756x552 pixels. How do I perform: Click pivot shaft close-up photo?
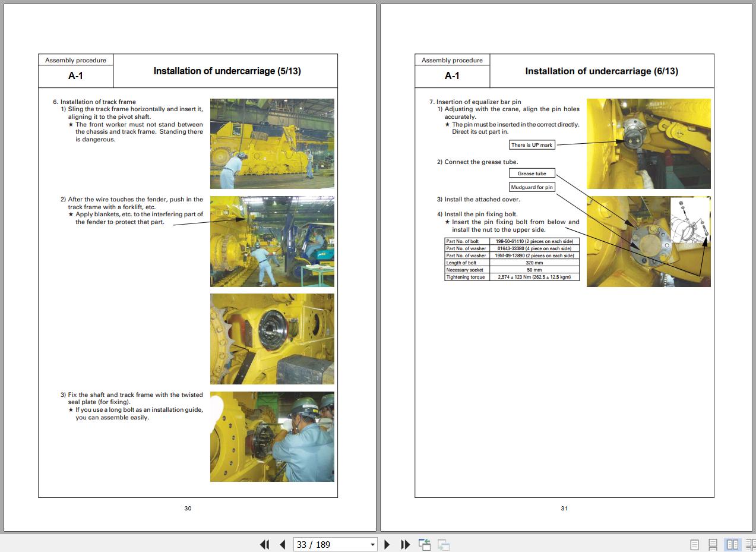pyautogui.click(x=272, y=339)
